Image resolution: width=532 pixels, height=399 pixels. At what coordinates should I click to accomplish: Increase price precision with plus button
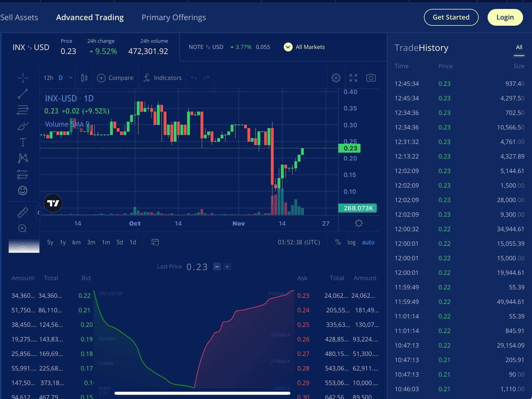227,267
